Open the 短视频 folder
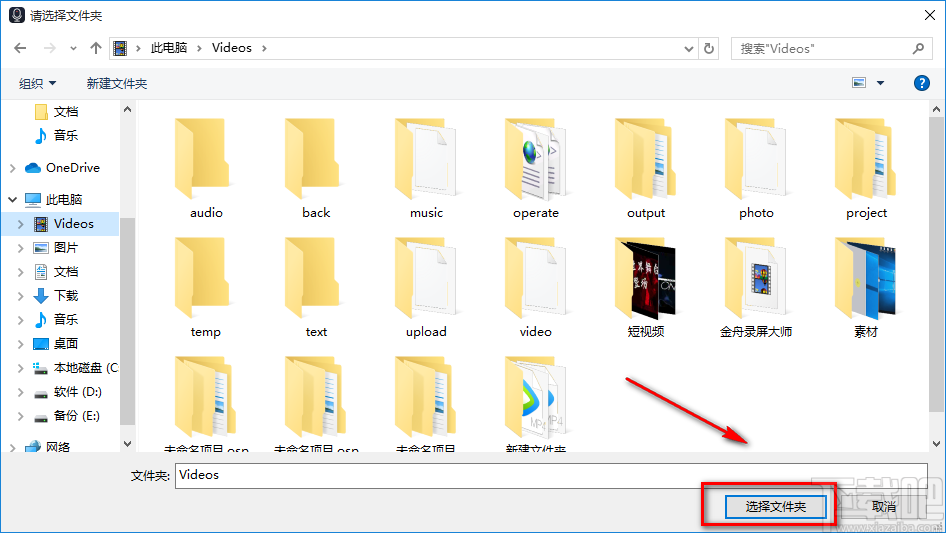This screenshot has height=533, width=946. pos(646,287)
